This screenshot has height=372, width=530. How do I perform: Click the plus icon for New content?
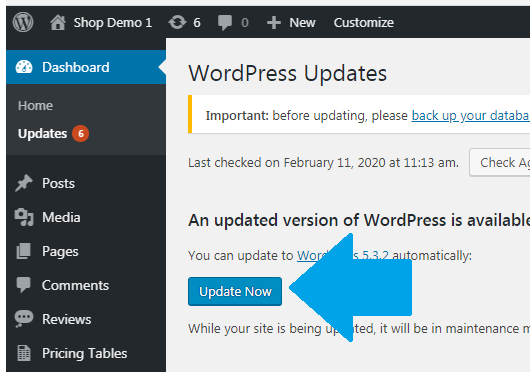(x=274, y=23)
